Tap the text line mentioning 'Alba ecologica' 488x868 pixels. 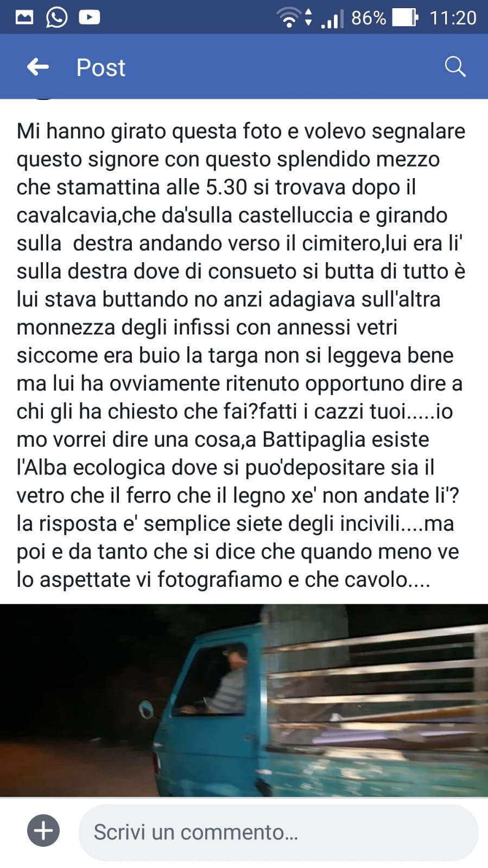[x=225, y=467]
